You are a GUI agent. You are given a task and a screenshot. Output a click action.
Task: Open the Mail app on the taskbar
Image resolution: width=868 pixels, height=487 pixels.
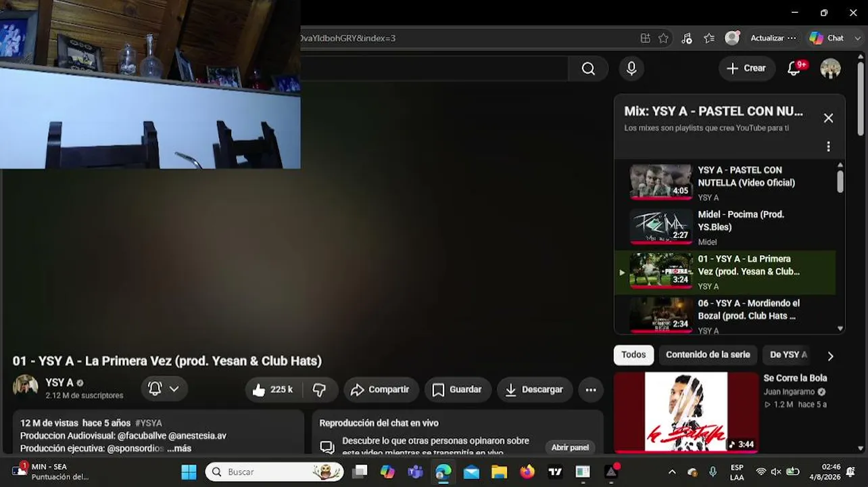point(471,471)
